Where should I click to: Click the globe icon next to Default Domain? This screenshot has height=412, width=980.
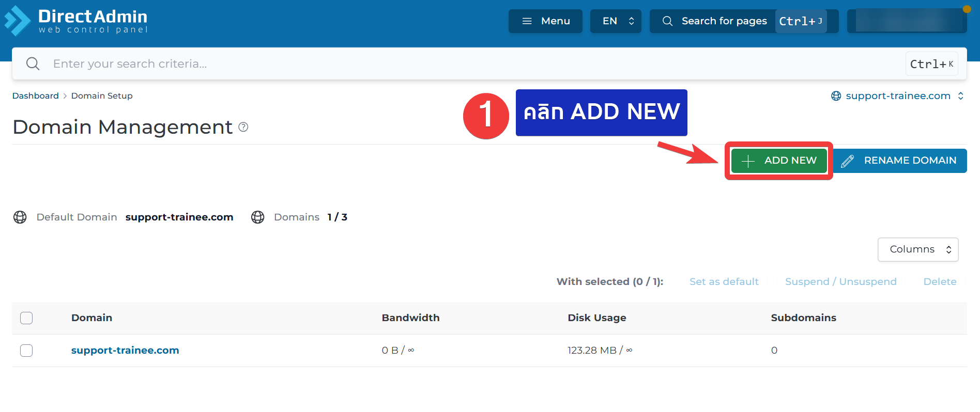click(20, 217)
